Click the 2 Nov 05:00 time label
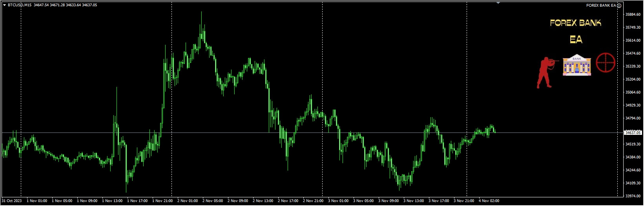Image resolution: width=644 pixels, height=206 pixels. coord(213,201)
